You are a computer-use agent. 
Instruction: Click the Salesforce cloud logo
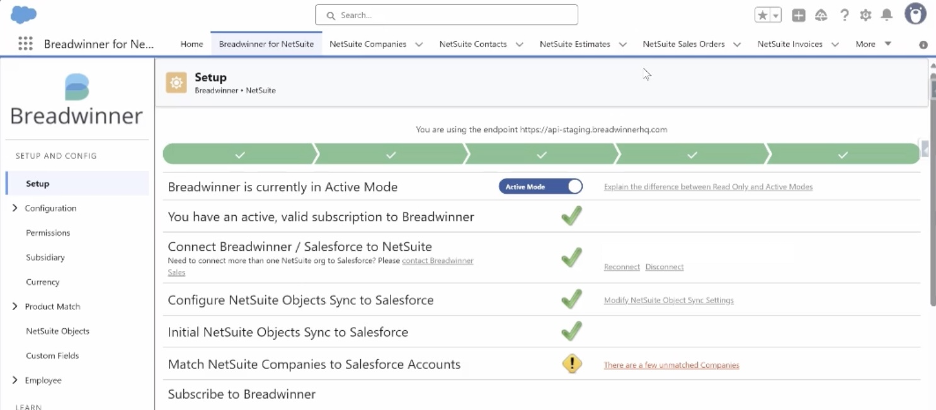click(24, 14)
